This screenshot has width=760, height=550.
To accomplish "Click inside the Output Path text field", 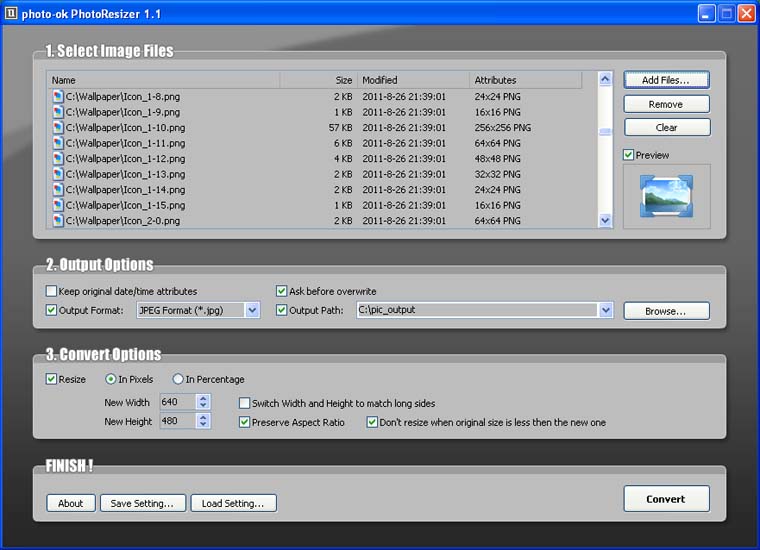I will 477,310.
